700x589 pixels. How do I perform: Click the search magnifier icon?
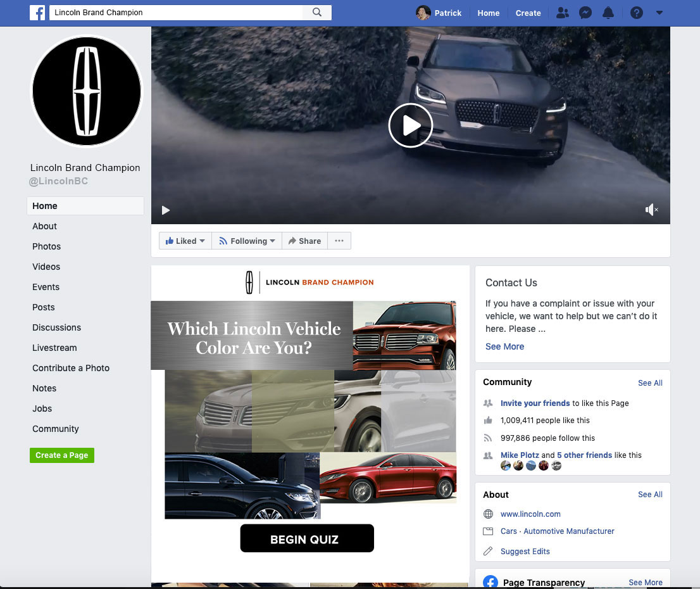(317, 12)
